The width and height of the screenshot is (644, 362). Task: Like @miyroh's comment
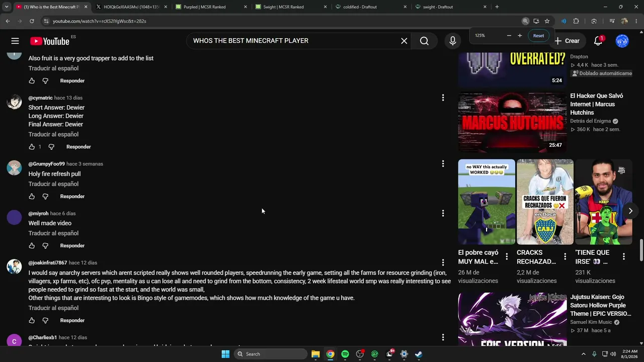[32, 246]
